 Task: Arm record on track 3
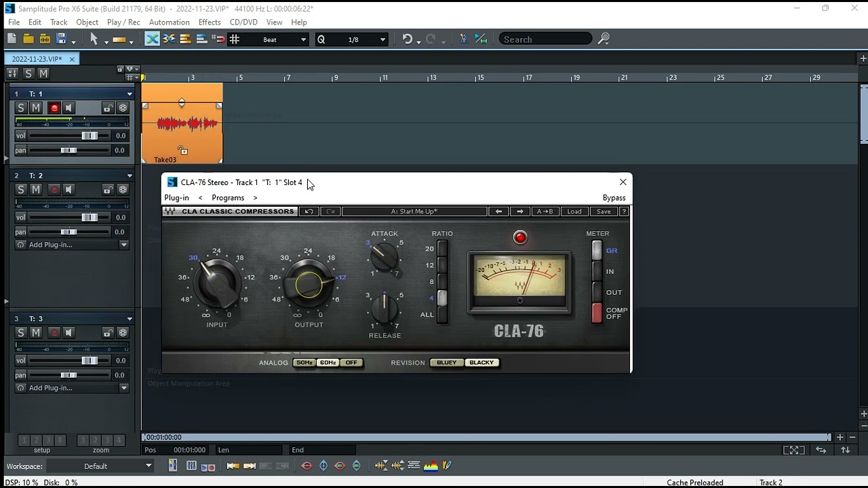tap(54, 333)
